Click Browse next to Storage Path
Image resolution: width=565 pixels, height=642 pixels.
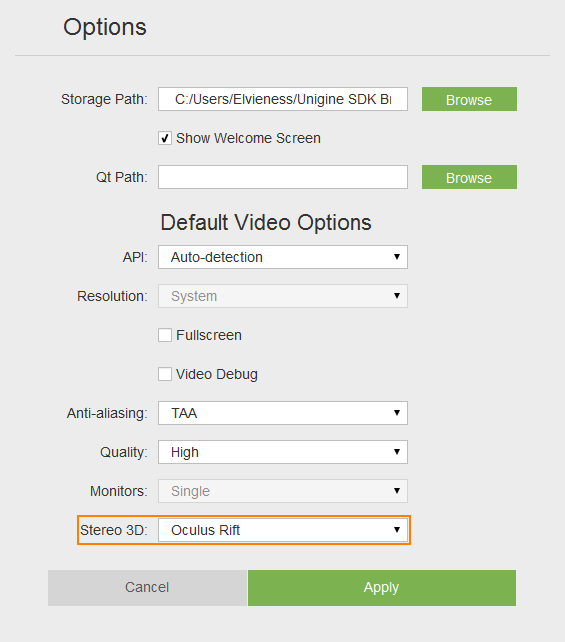(469, 99)
